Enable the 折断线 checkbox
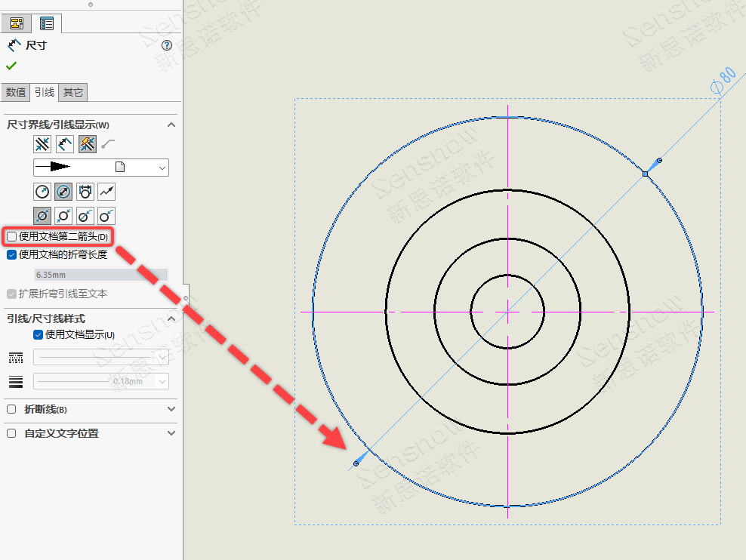746x560 pixels. pos(11,409)
